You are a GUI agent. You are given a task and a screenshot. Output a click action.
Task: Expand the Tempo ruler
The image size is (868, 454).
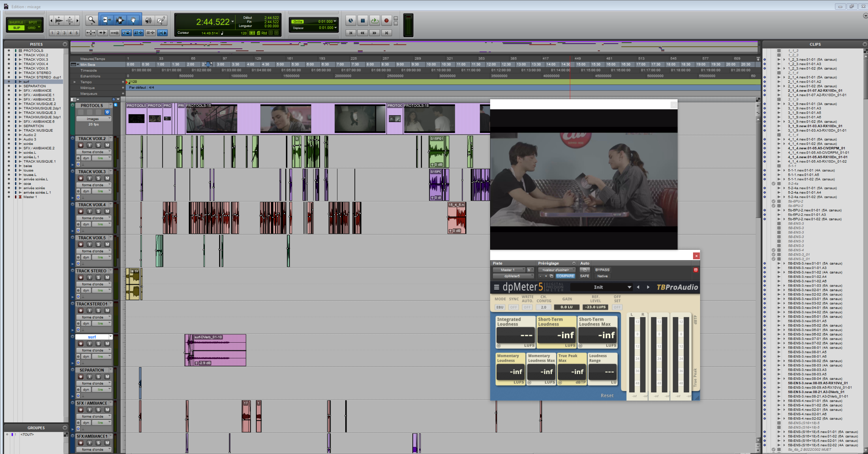click(x=75, y=82)
